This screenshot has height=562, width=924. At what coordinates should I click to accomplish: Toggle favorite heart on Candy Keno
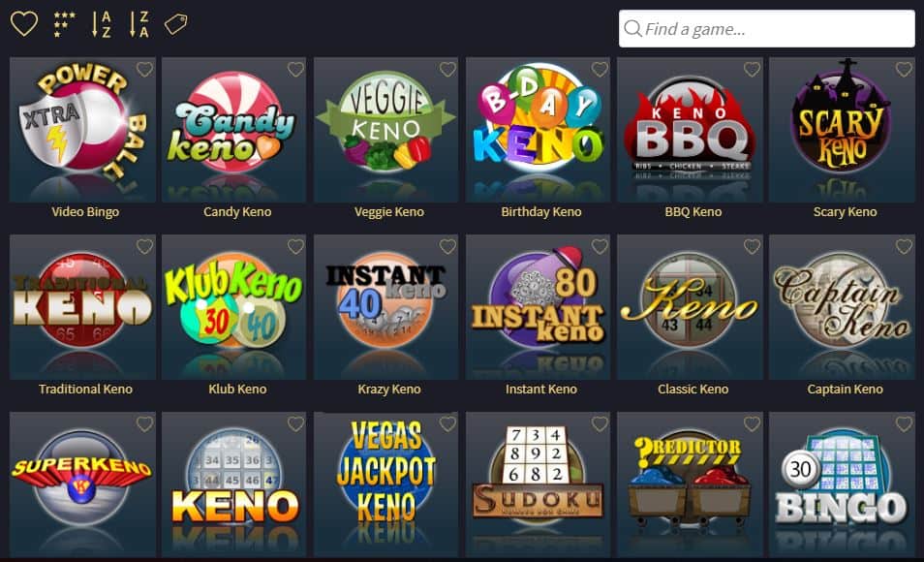pos(295,69)
